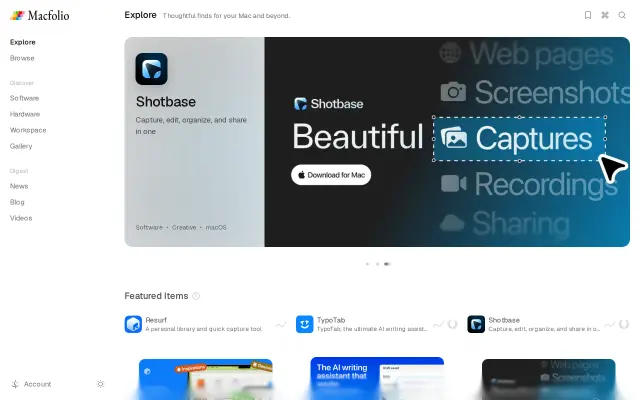640x400 pixels.
Task: Open the Software category
Action: click(24, 98)
